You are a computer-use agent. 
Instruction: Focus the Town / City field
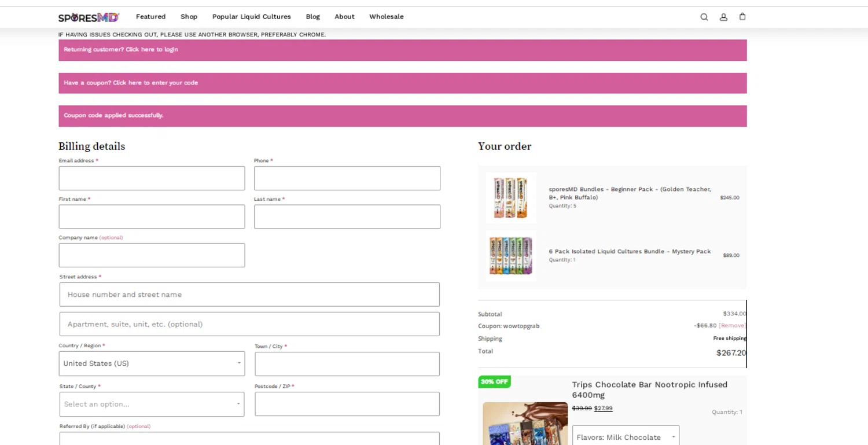click(347, 364)
